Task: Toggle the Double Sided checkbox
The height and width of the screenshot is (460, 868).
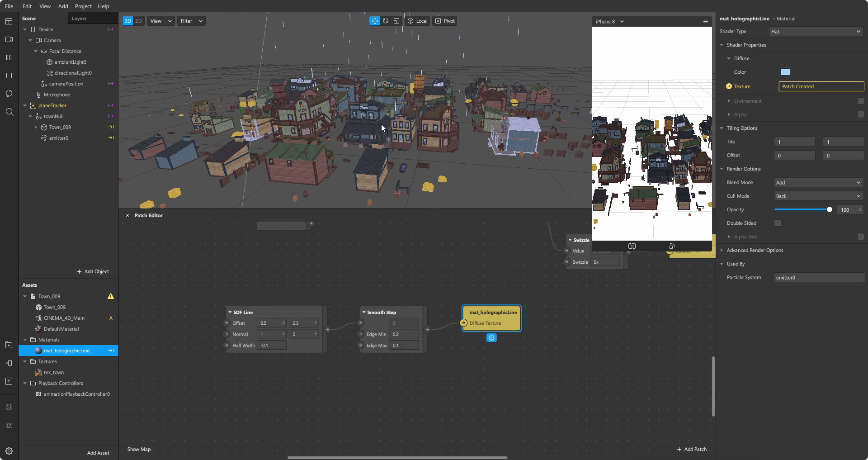Action: click(x=778, y=223)
